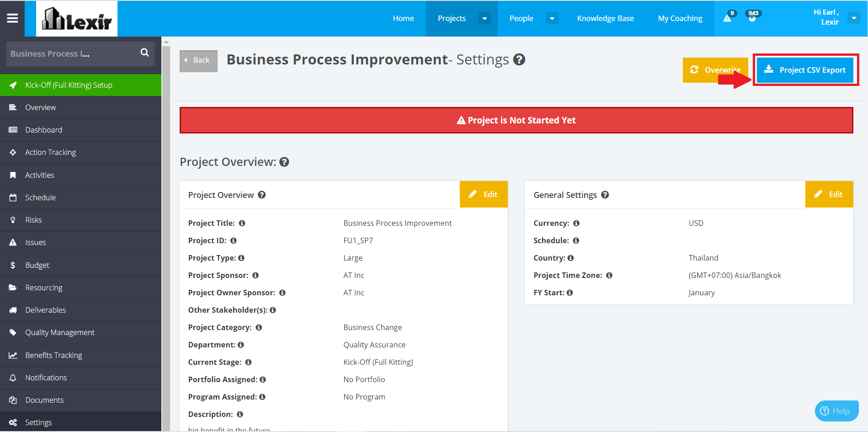
Task: Click info icon next to Project Owner Sponsor
Action: point(282,293)
